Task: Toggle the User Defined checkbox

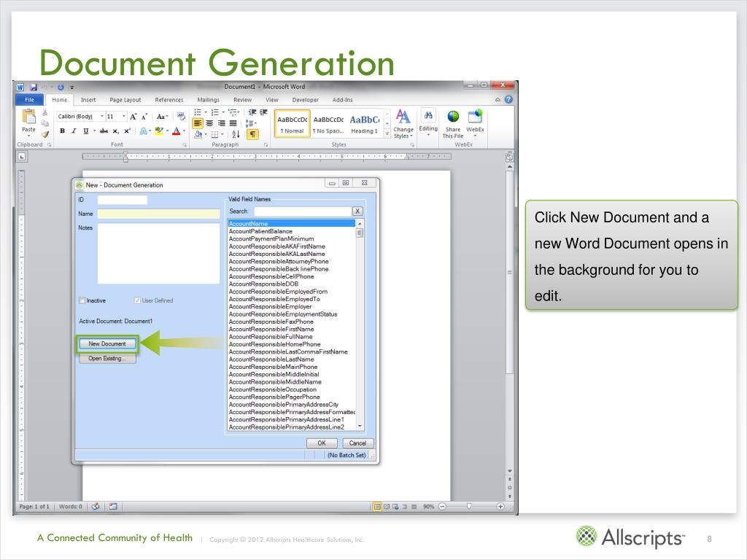Action: 137,300
